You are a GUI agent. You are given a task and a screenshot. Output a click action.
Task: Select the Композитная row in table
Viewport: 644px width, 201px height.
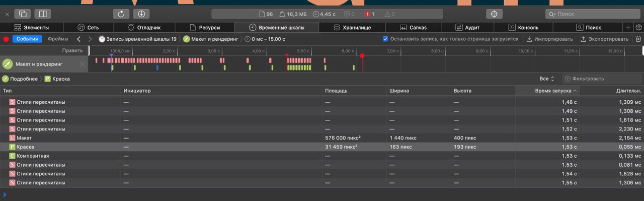[x=322, y=156]
